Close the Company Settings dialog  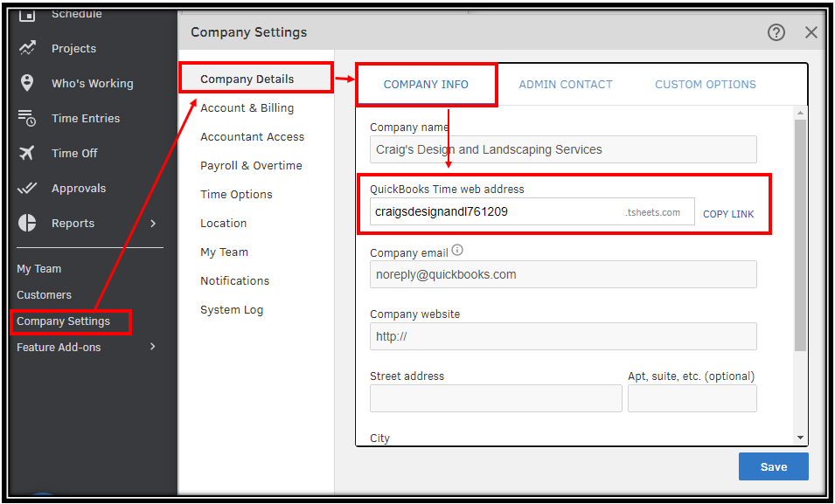coord(811,32)
